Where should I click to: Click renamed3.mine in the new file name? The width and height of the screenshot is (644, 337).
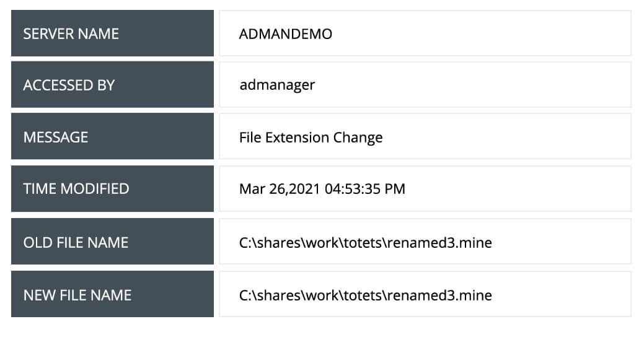438,295
